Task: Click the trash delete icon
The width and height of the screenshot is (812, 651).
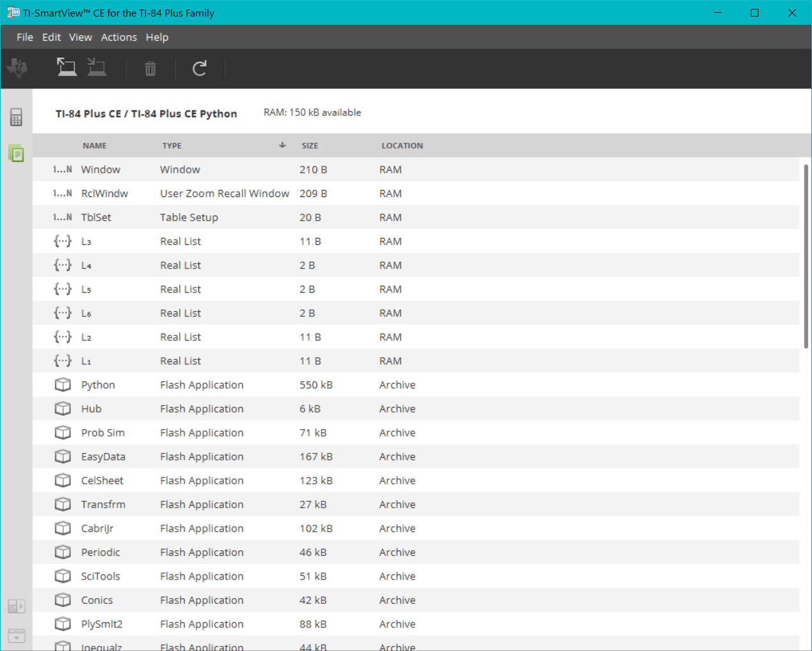Action: click(x=151, y=69)
